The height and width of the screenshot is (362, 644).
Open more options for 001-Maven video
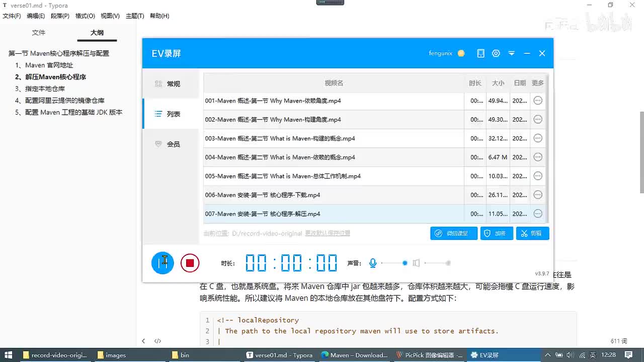[x=538, y=101]
